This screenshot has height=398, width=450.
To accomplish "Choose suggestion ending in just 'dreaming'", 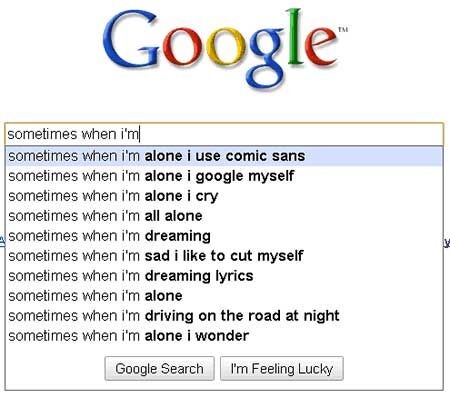I will (224, 236).
